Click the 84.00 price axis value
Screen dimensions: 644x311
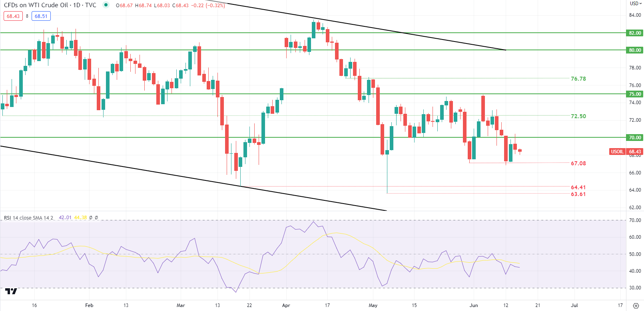(635, 15)
